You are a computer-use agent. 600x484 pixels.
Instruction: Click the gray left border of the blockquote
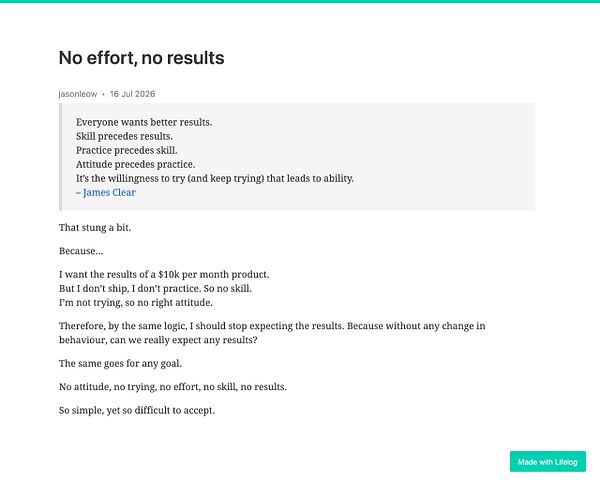pyautogui.click(x=60, y=157)
